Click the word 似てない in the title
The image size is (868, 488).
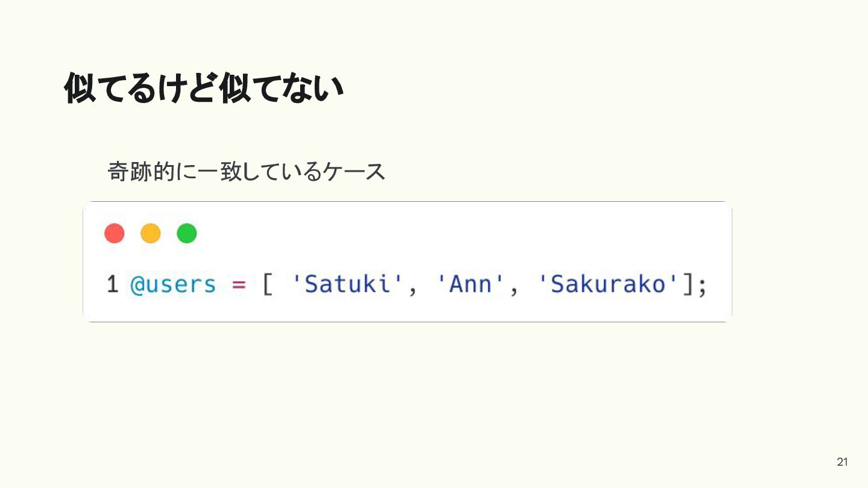281,89
